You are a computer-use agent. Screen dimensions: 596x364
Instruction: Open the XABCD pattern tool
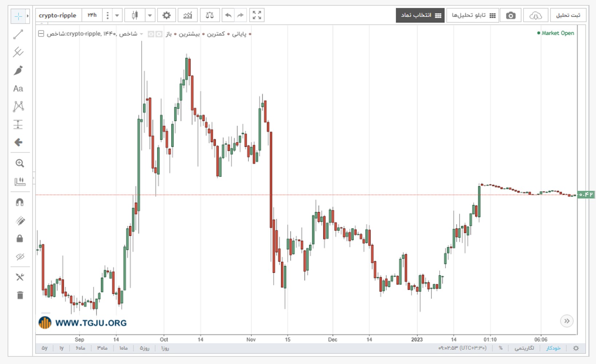tap(18, 106)
